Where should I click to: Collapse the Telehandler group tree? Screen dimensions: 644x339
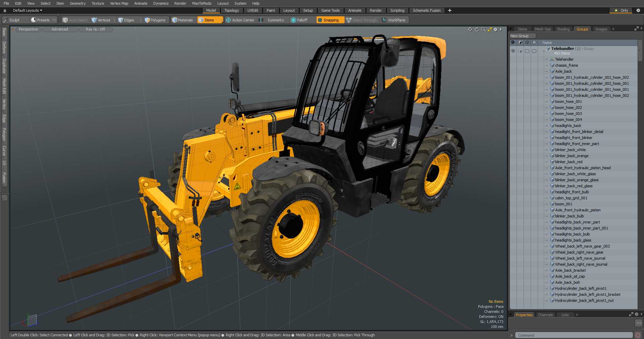(x=544, y=51)
